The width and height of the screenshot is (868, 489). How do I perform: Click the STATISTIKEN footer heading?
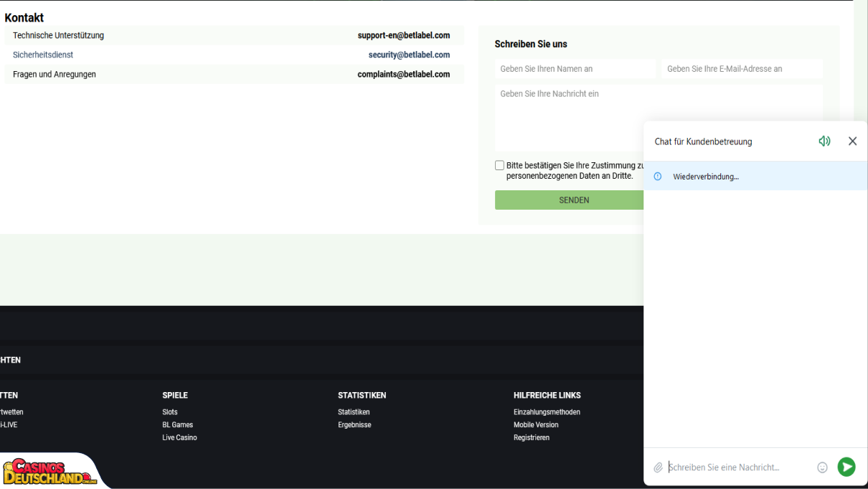(362, 396)
